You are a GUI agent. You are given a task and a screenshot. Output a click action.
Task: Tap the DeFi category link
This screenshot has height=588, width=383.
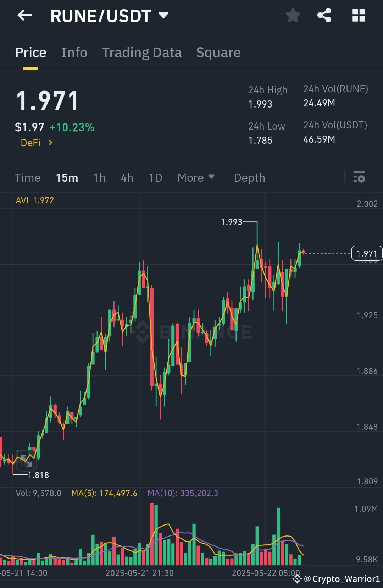click(31, 143)
